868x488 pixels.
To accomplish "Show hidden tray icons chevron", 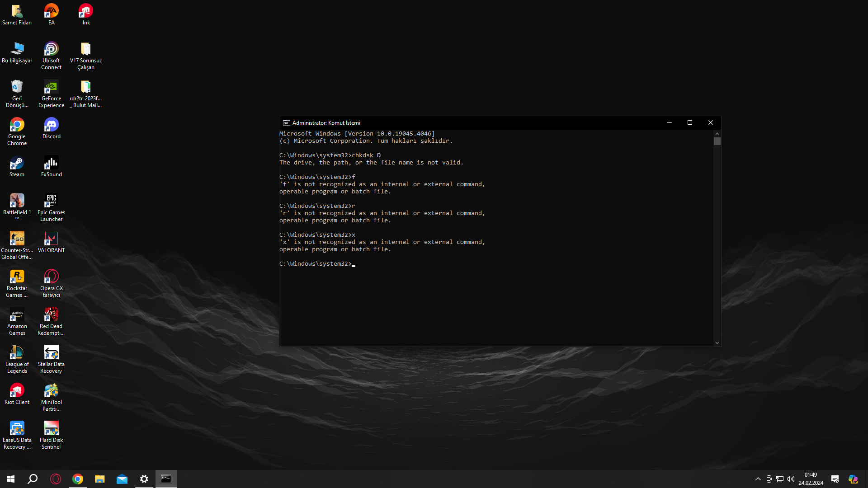I will point(758,479).
